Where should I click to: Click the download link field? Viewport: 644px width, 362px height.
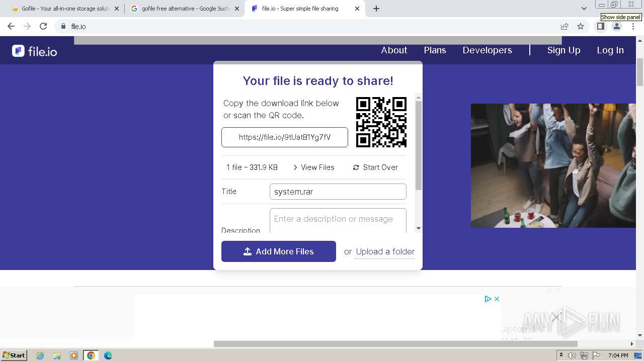285,137
